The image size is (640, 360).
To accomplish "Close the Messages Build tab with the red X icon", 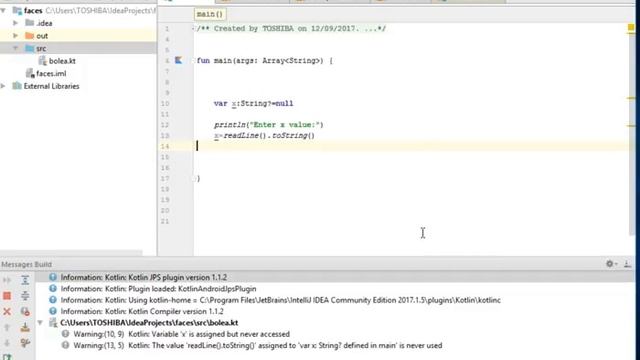I will (x=7, y=311).
